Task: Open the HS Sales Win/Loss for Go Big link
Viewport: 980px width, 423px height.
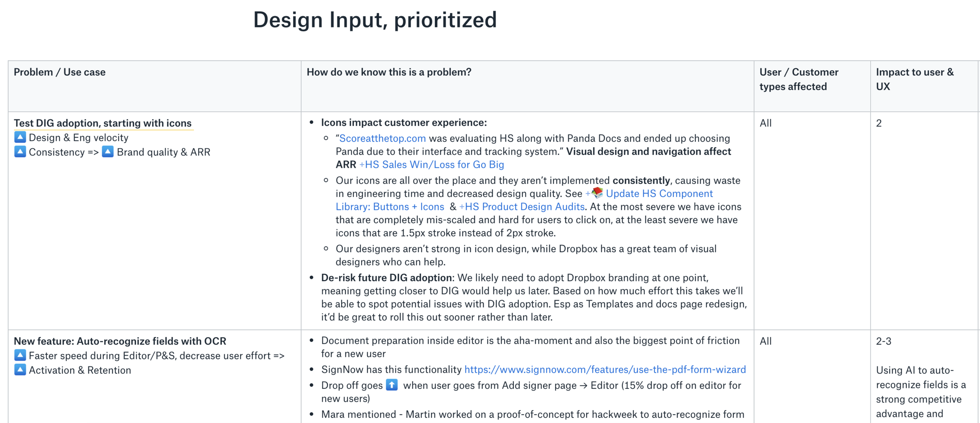Action: coord(432,165)
